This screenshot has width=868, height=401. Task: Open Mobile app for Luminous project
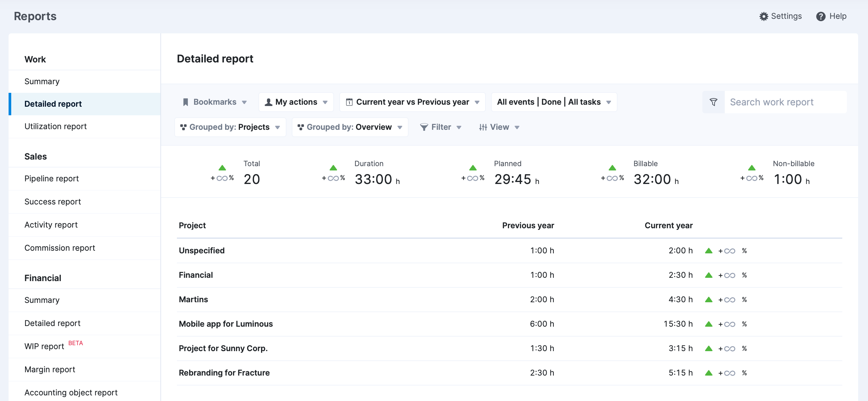click(509, 324)
